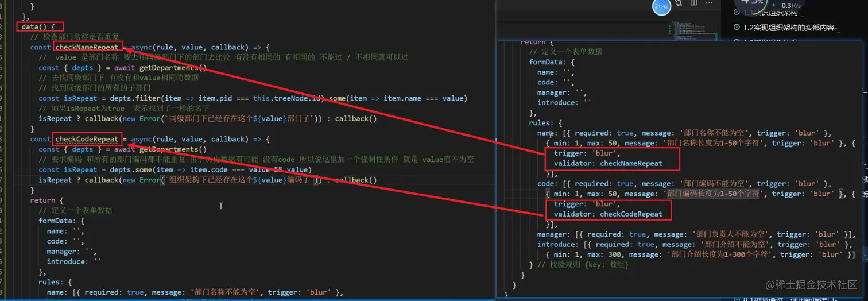The image size is (868, 301).
Task: Click the blue 21:42 timer badge
Action: 661,6
